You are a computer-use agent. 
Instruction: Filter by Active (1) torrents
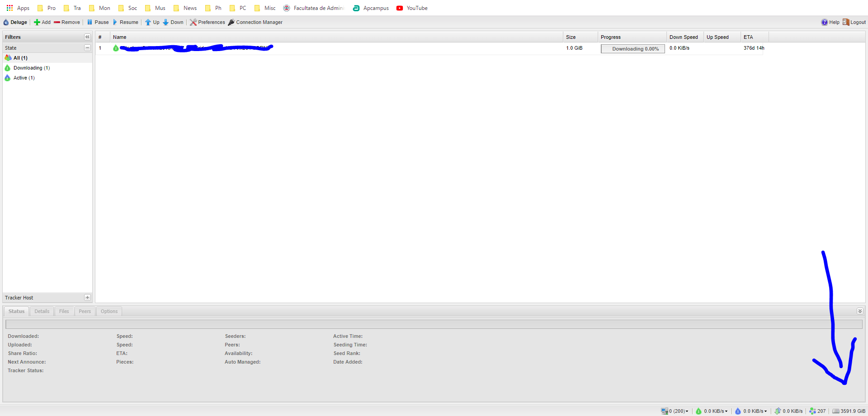pyautogui.click(x=47, y=78)
